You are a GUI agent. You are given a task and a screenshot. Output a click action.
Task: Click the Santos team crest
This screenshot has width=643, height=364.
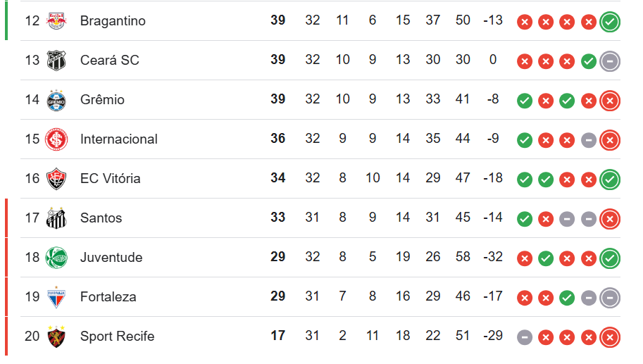point(56,218)
